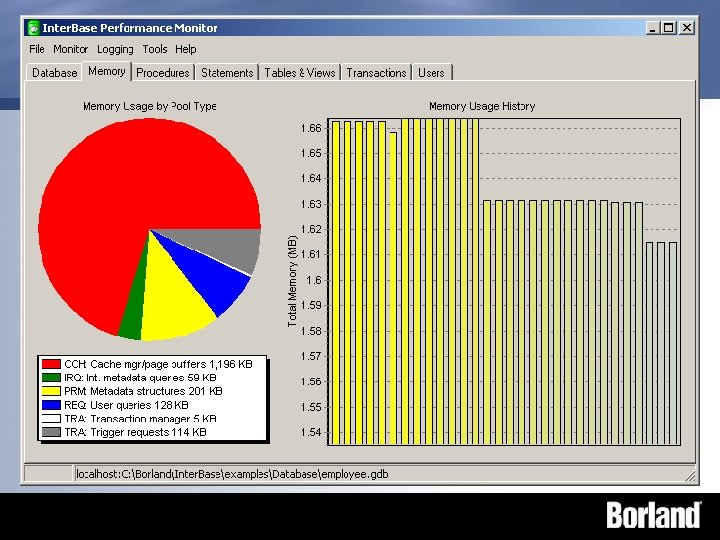This screenshot has width=720, height=540.
Task: Go to the Tables & Views tab
Action: [x=300, y=73]
